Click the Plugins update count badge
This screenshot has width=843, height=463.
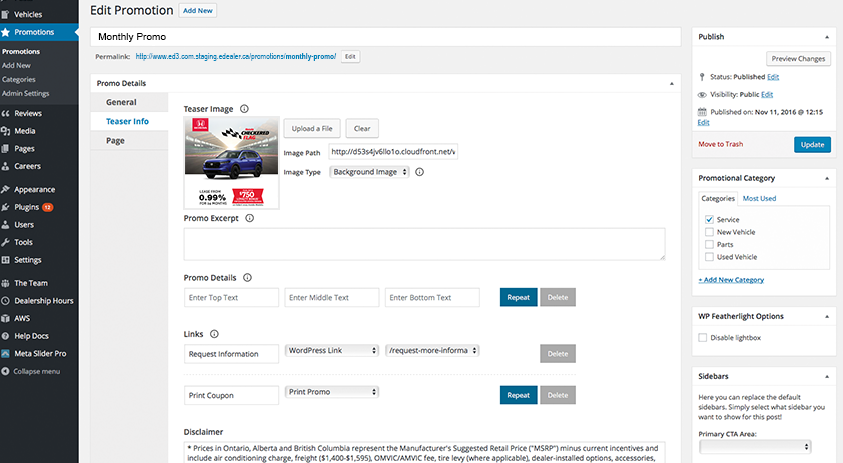click(48, 207)
